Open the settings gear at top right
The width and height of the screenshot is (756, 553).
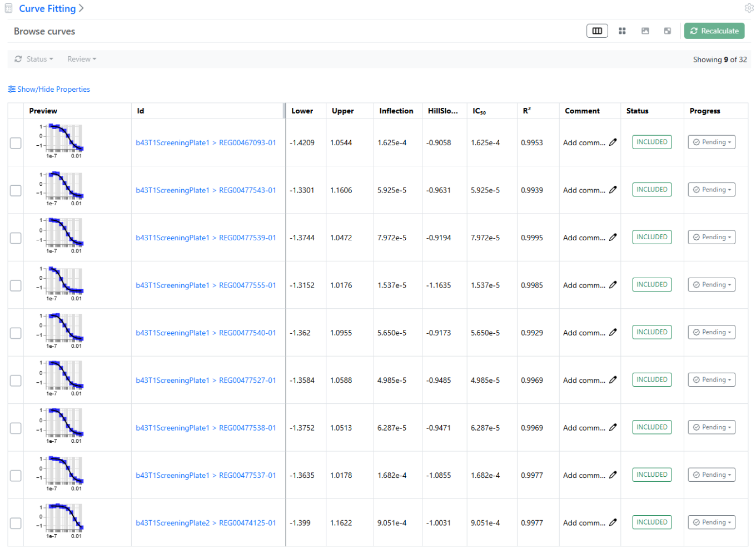[749, 8]
